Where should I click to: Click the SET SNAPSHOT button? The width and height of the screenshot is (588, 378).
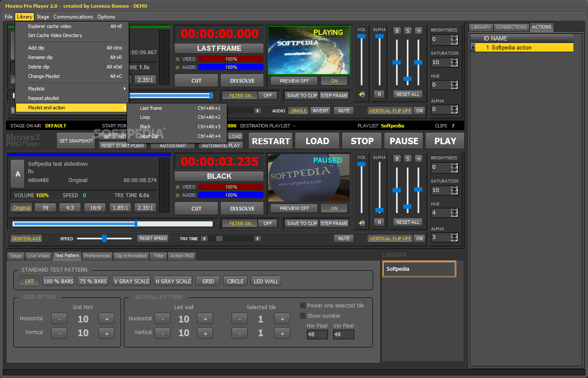click(76, 141)
